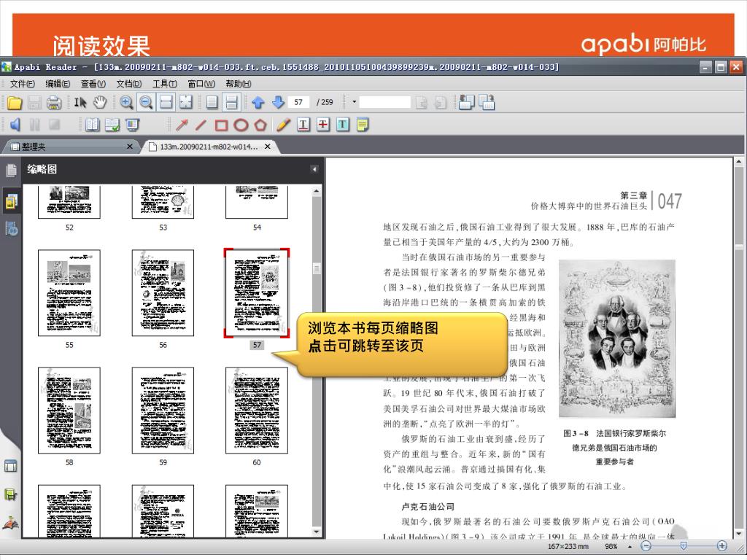Go to next page with down arrow
Screen dimensions: 747x560
[x=278, y=102]
